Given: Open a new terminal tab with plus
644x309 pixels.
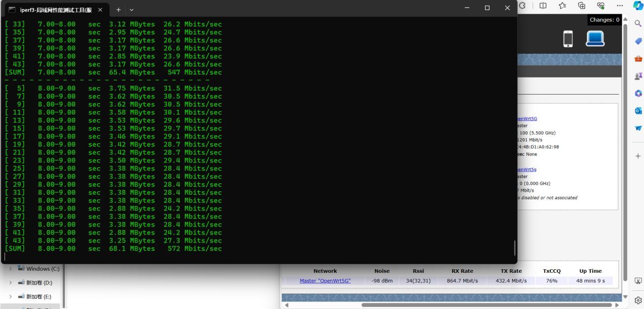Looking at the screenshot, I should click(x=118, y=9).
